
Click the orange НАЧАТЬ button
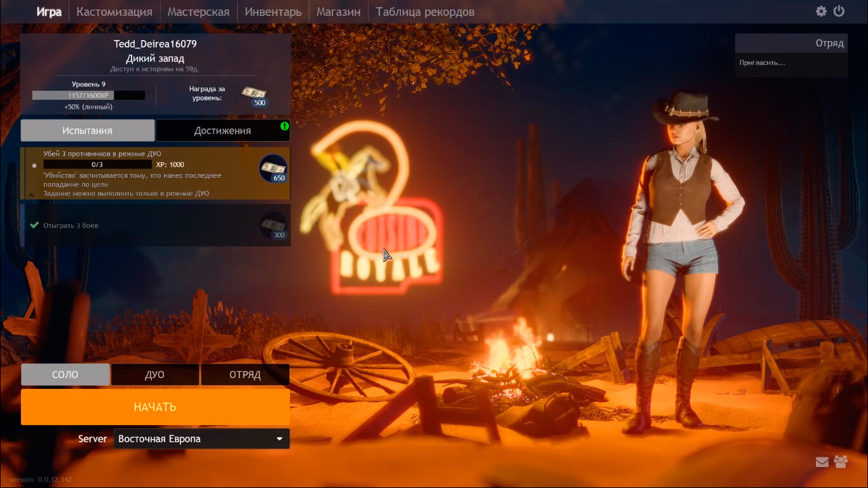click(x=155, y=407)
